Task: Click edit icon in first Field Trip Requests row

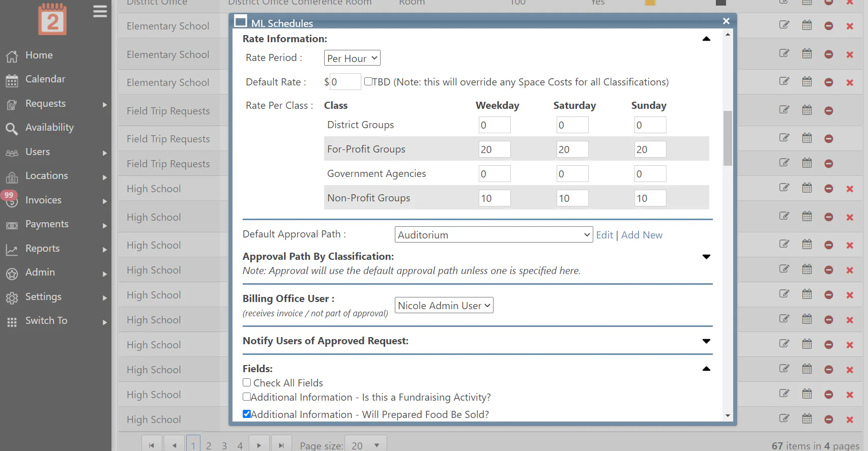Action: coord(784,110)
